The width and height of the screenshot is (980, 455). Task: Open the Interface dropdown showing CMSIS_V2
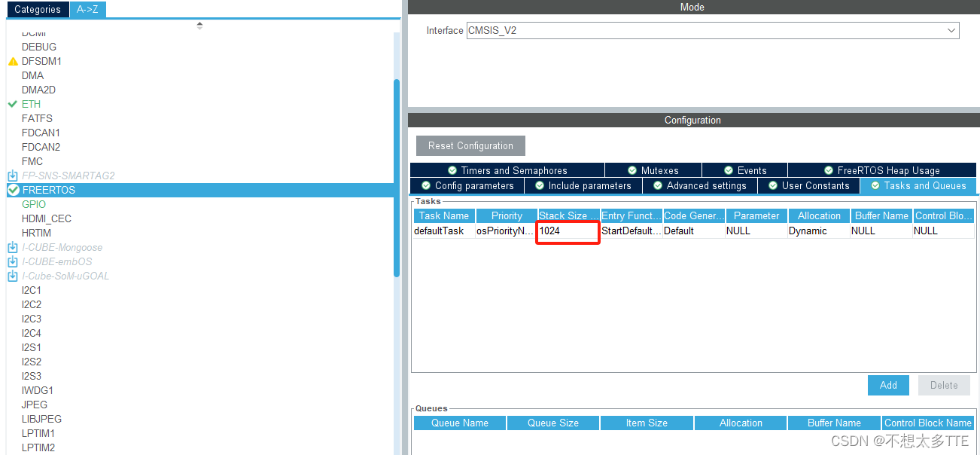click(x=952, y=30)
